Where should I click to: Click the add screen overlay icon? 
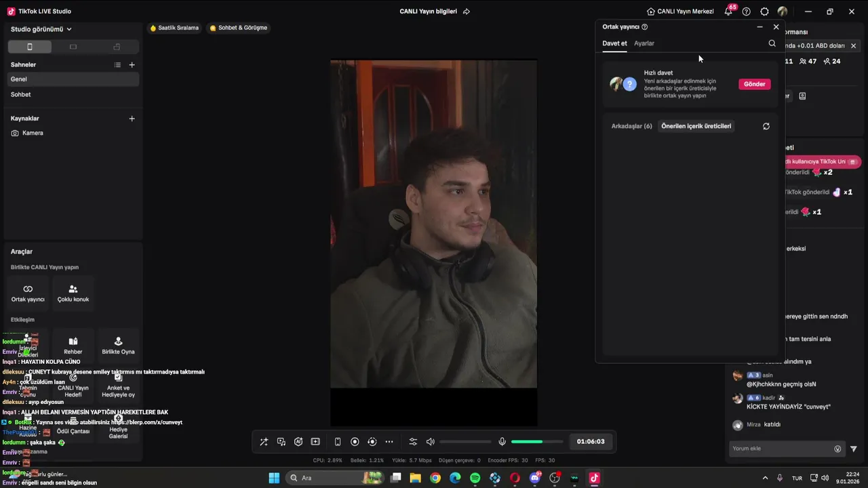click(x=315, y=442)
